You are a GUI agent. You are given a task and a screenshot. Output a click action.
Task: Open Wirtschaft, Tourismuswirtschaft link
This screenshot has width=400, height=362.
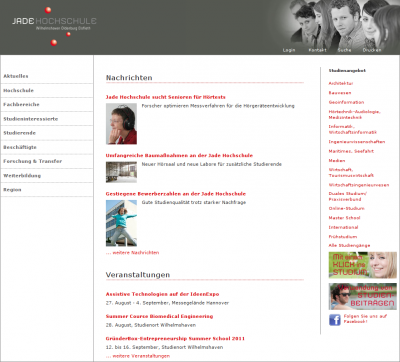(351, 172)
